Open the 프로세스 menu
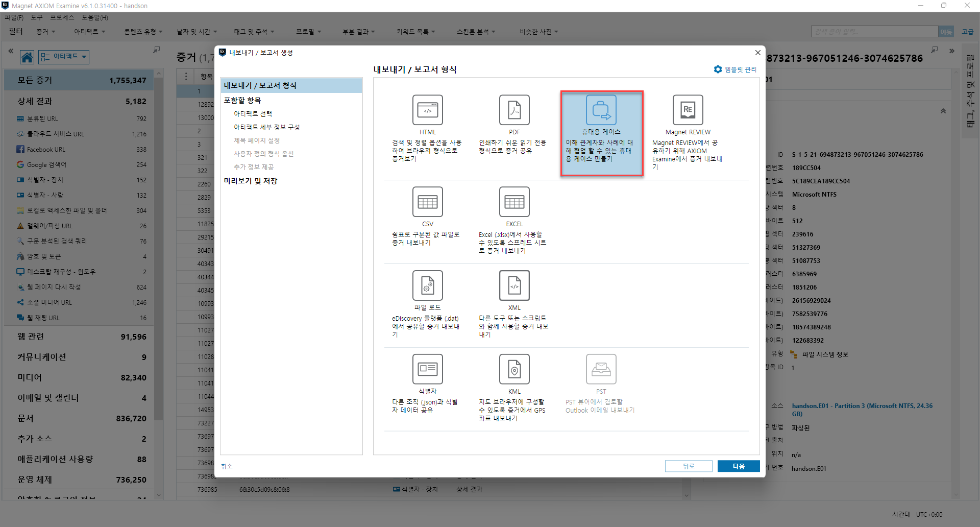 pyautogui.click(x=62, y=17)
